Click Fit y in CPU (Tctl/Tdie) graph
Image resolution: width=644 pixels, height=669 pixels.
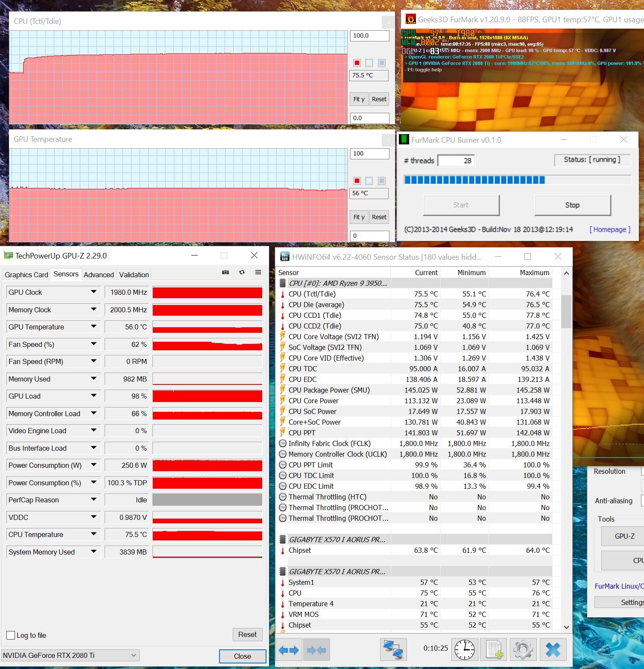[x=359, y=99]
